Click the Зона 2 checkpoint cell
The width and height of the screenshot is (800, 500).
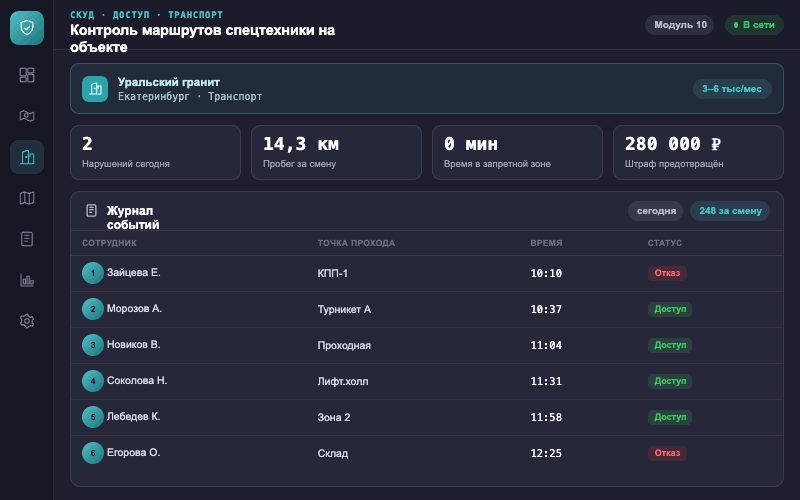334,417
